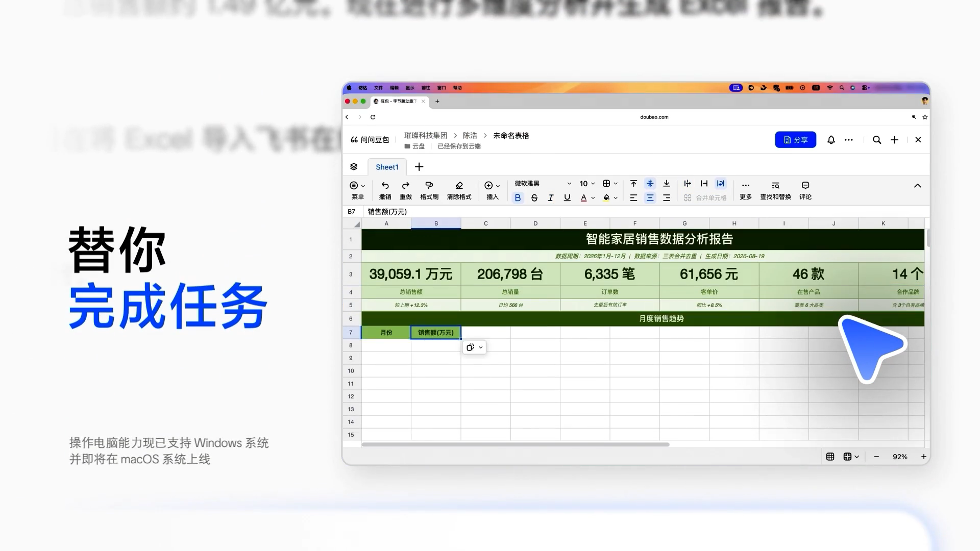Apply the font color A swatch
The image size is (980, 551).
583,198
